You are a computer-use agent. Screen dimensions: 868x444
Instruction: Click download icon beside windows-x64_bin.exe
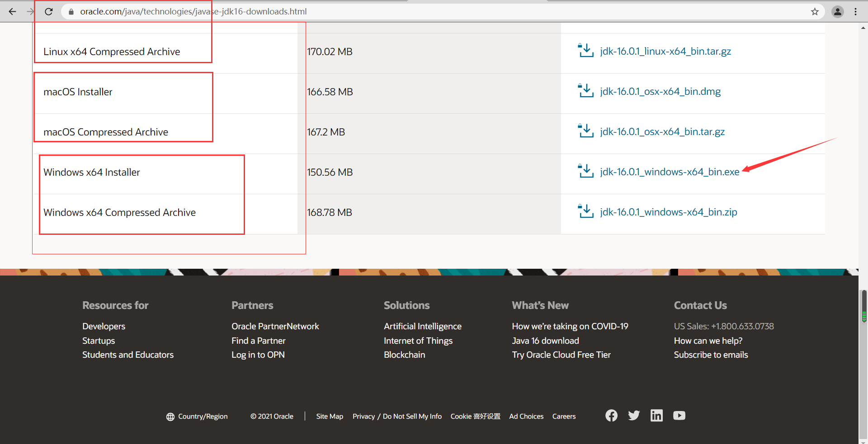(x=585, y=171)
